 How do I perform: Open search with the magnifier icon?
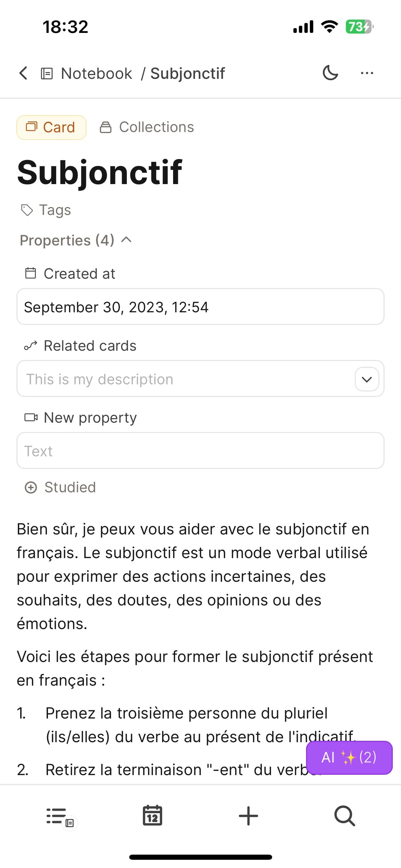tap(344, 816)
